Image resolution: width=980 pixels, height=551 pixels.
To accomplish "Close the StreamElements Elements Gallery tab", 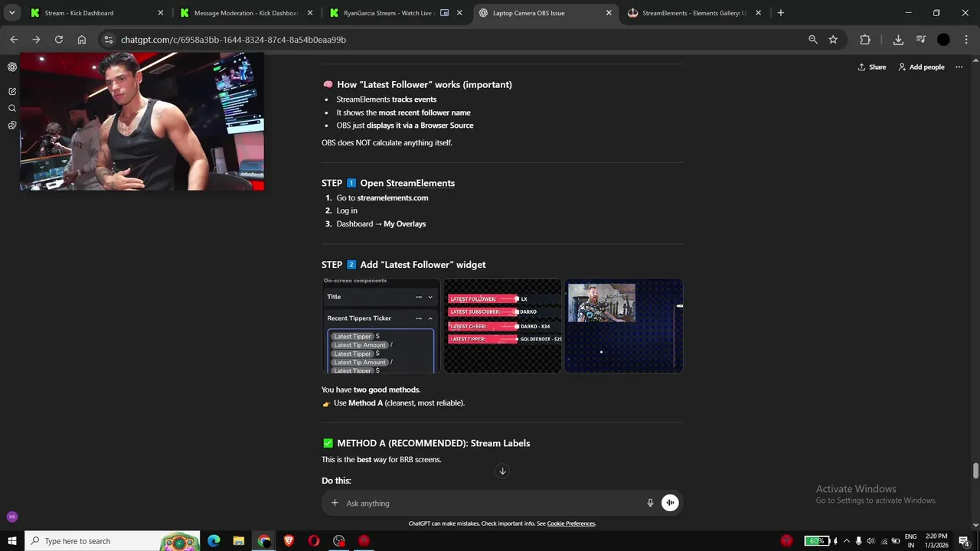I will pos(758,13).
